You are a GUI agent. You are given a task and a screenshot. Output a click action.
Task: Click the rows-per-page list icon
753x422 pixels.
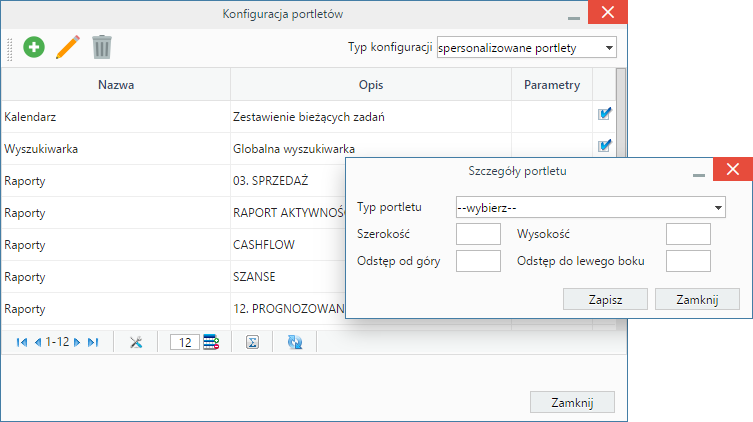211,342
